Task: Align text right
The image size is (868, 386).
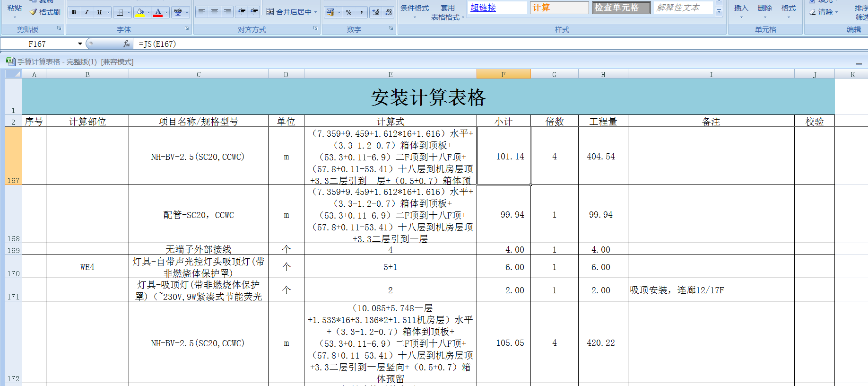Action: [227, 12]
